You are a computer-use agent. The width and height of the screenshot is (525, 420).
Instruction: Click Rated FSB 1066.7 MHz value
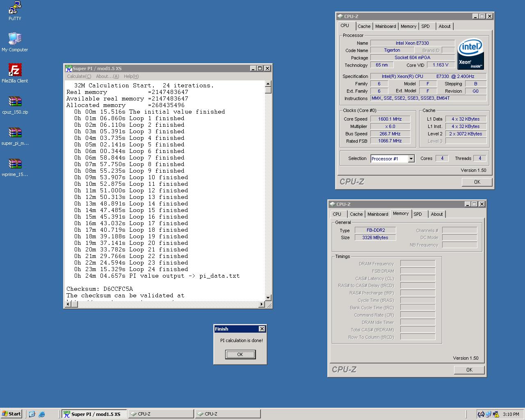tap(390, 141)
